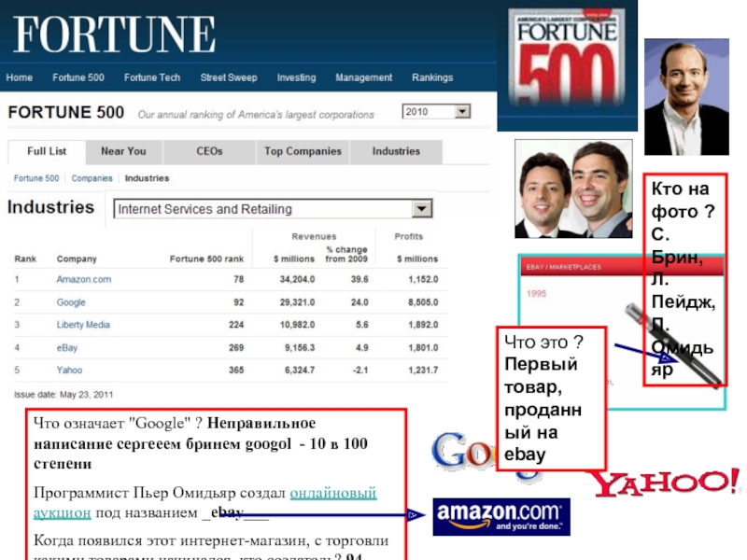Screen dimensions: 747x560
Task: Click the Companies breadcrumb link
Action: [92, 178]
